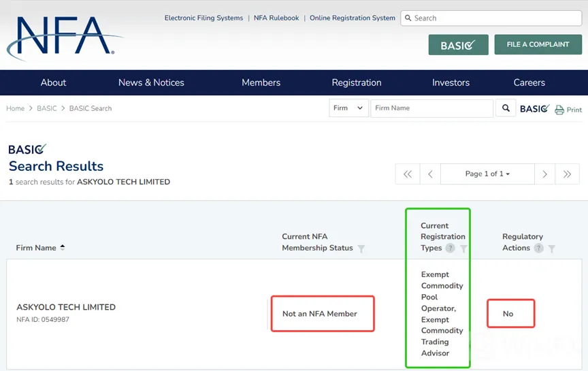The image size is (588, 371).
Task: Open the Firm search type dropdown
Action: pos(348,108)
